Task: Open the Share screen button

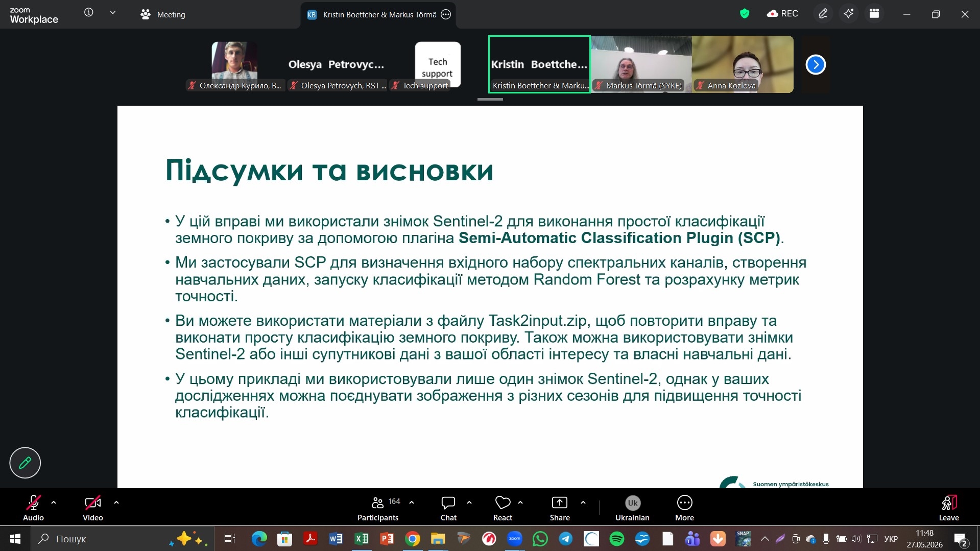Action: [560, 508]
